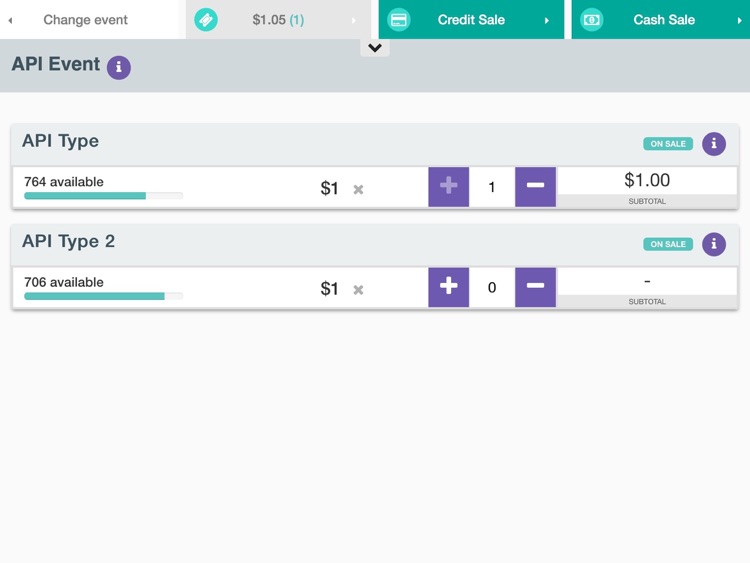This screenshot has width=750, height=563.
Task: Click the API Event title
Action: [x=55, y=64]
